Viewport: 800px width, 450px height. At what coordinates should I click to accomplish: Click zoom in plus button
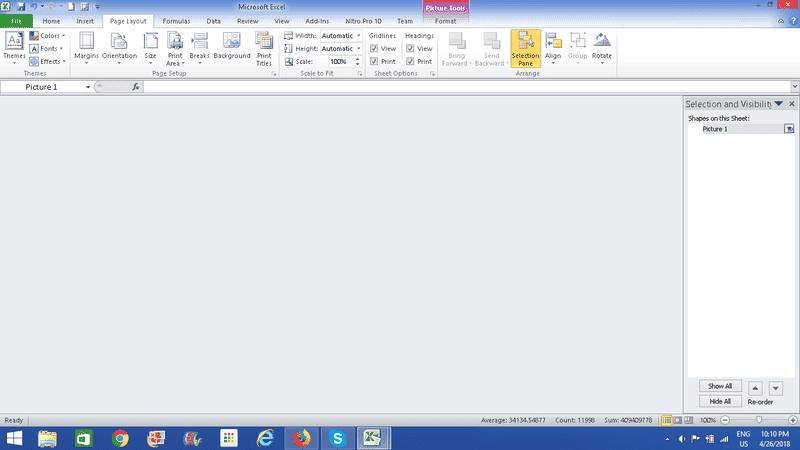click(x=792, y=420)
